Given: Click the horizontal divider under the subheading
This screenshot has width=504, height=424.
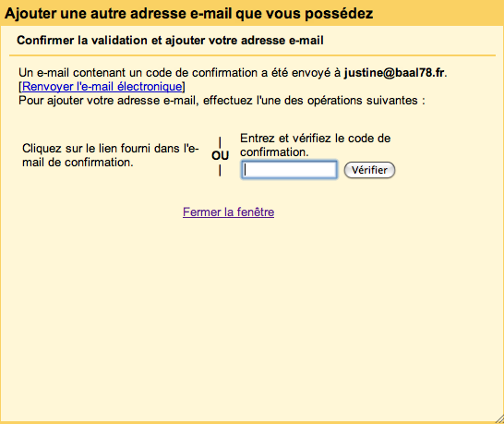Looking at the screenshot, I should (x=252, y=55).
